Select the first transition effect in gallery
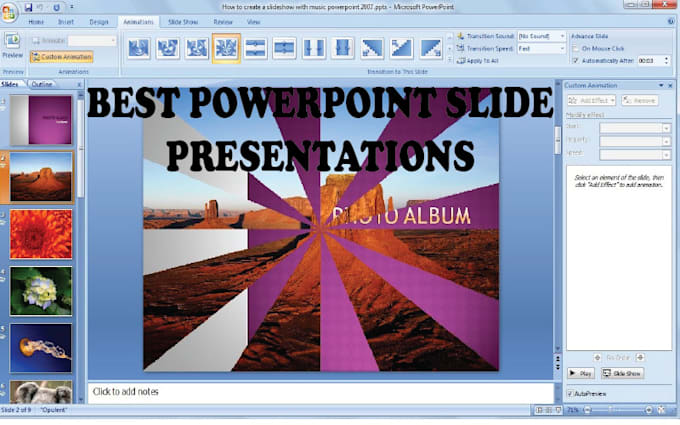The image size is (680, 425). pyautogui.click(x=139, y=47)
